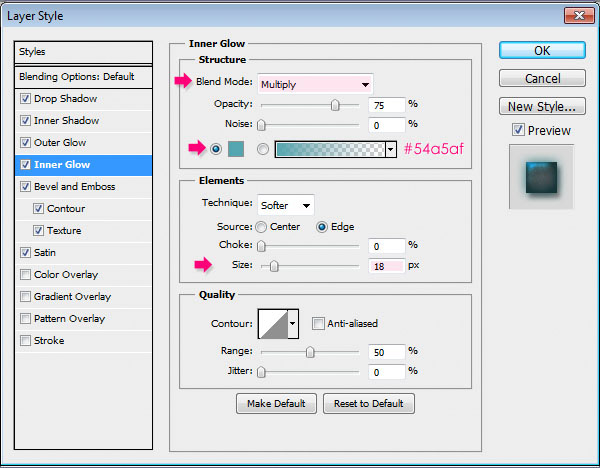Click the Noise slider handle
The image size is (600, 468).
point(261,125)
